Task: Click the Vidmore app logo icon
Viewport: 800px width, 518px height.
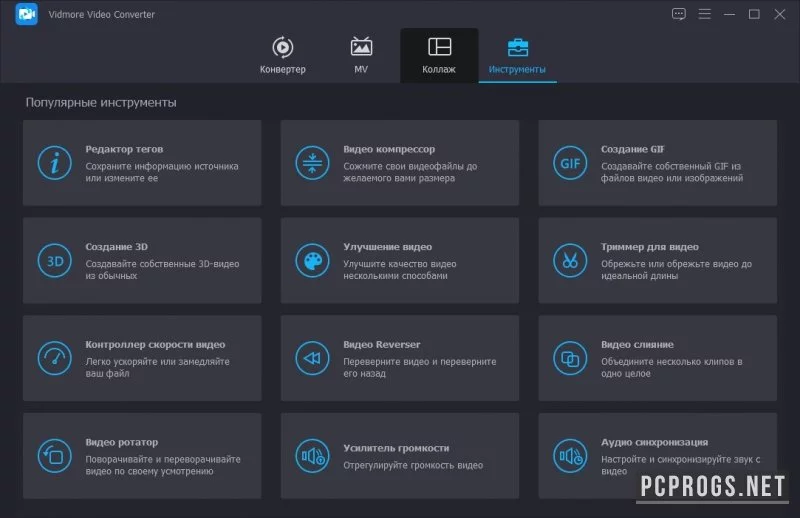Action: pos(26,14)
